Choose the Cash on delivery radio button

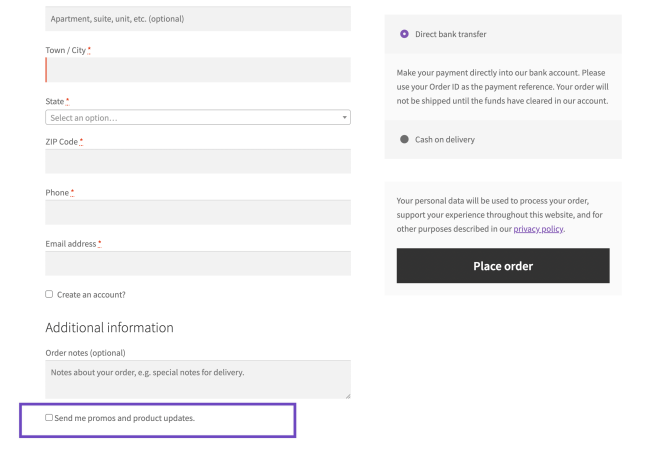pos(404,140)
